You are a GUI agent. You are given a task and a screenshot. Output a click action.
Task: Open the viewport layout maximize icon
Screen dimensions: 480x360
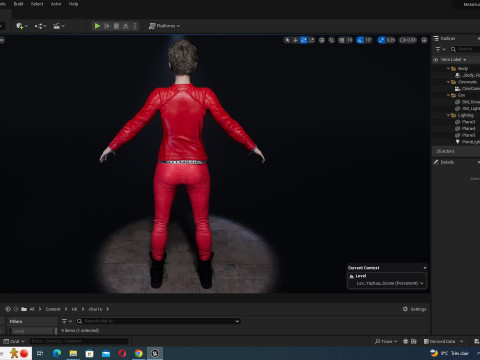[424, 40]
